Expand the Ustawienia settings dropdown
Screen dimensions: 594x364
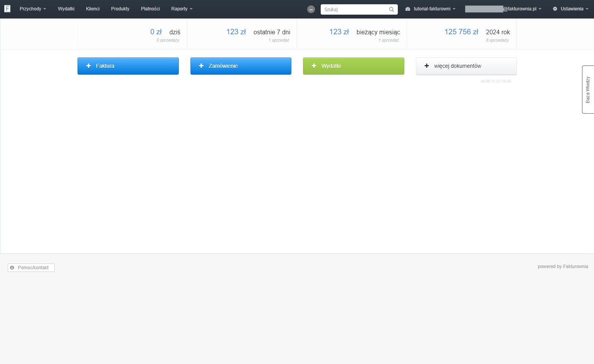[570, 9]
